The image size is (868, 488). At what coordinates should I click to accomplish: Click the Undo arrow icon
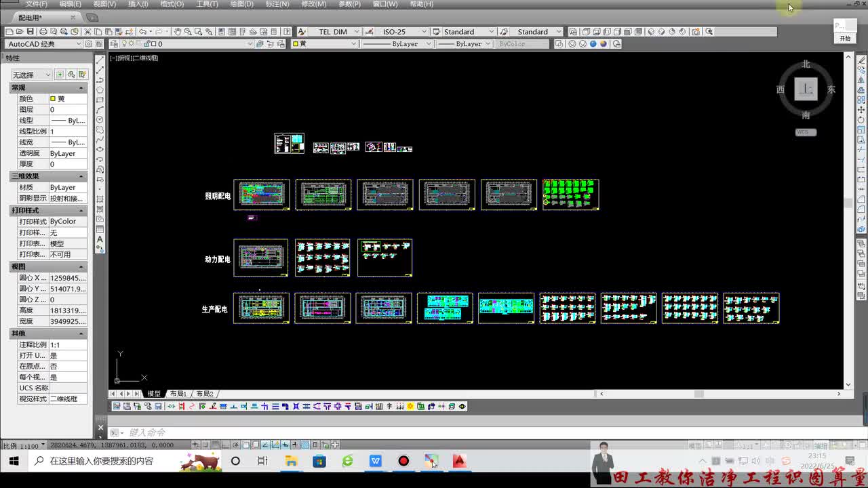[x=142, y=32]
